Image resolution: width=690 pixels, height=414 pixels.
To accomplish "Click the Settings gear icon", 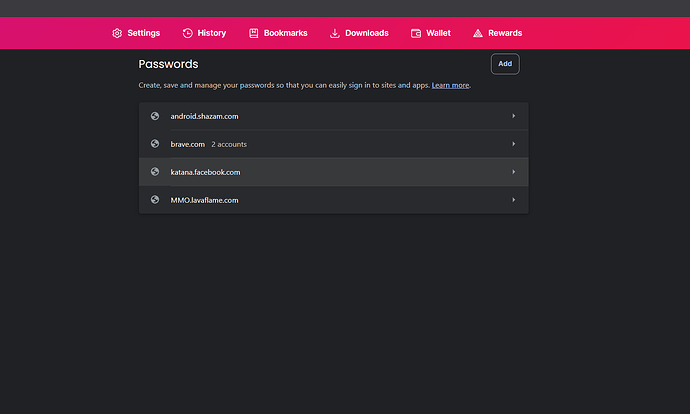I will (117, 33).
